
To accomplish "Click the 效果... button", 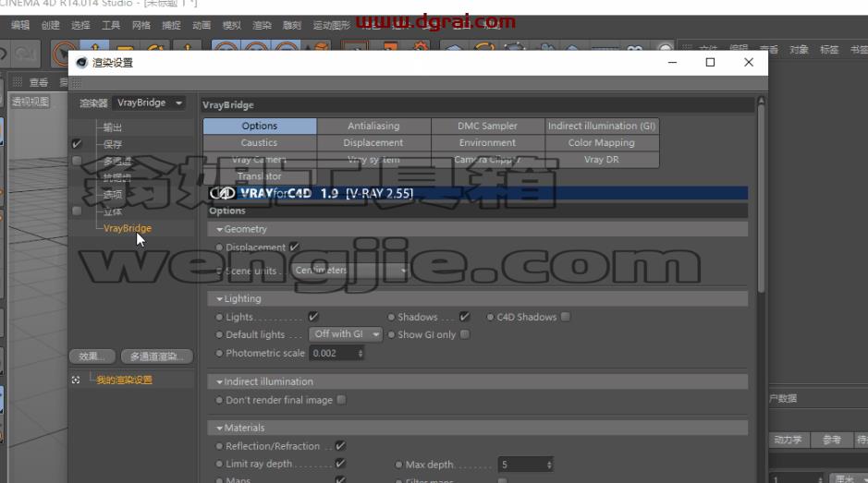I will click(x=92, y=356).
